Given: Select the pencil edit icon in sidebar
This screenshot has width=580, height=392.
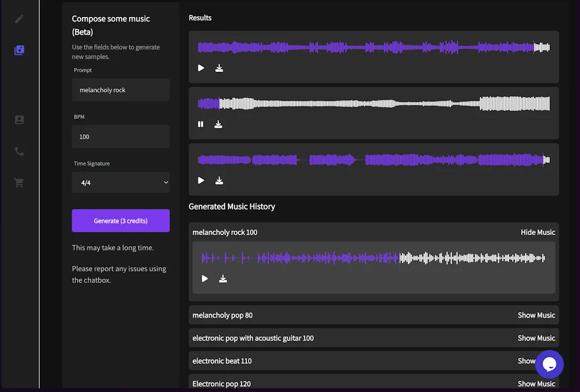Looking at the screenshot, I should click(x=19, y=19).
